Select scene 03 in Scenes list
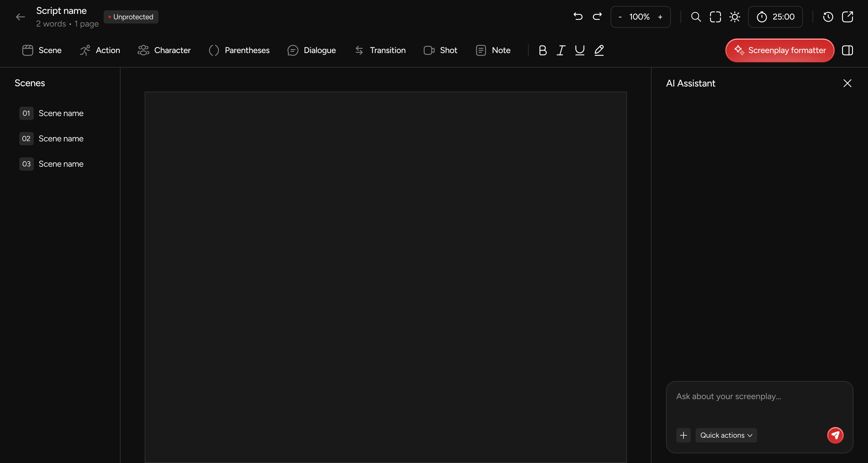The image size is (868, 463). click(60, 164)
